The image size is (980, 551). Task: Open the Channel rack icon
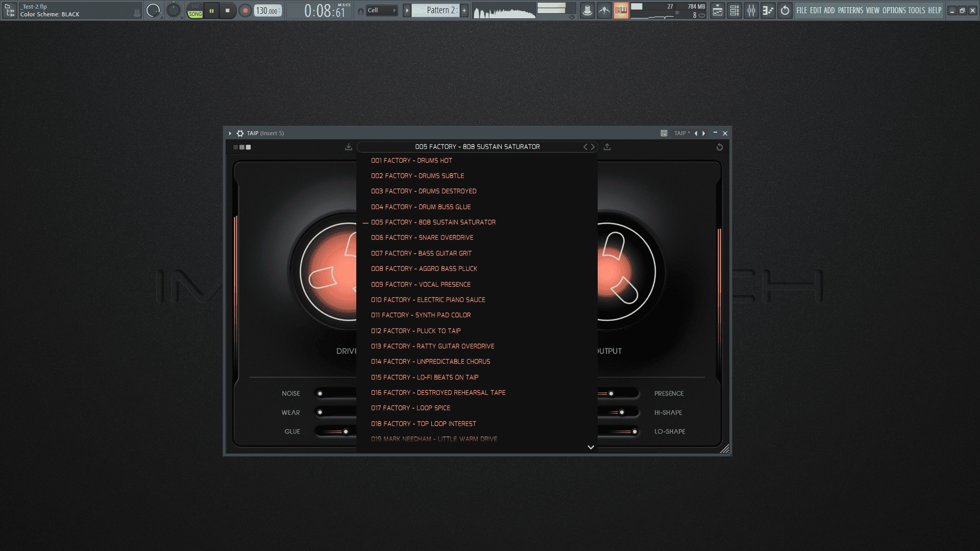(x=734, y=10)
